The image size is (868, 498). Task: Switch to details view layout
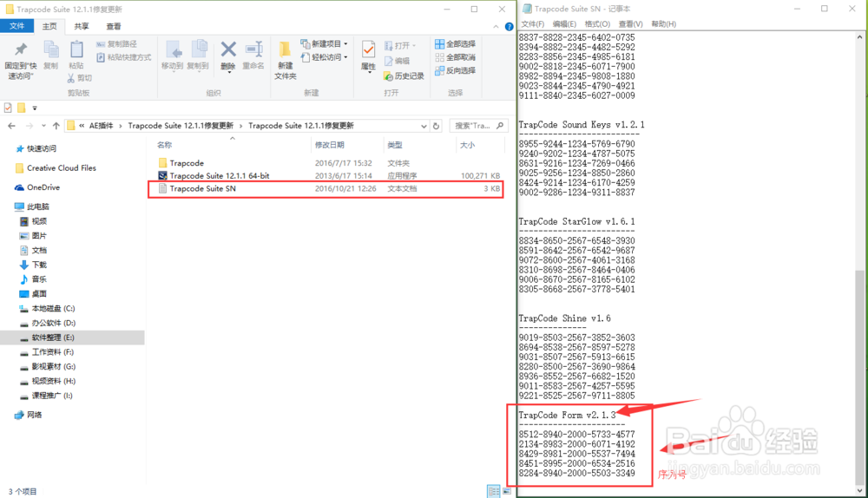coord(493,491)
